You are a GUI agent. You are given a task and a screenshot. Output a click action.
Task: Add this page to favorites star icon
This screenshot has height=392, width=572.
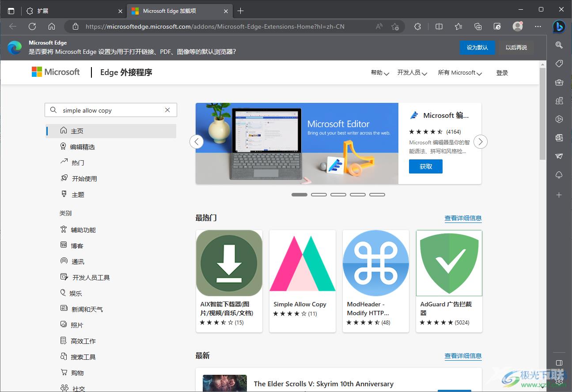click(395, 26)
